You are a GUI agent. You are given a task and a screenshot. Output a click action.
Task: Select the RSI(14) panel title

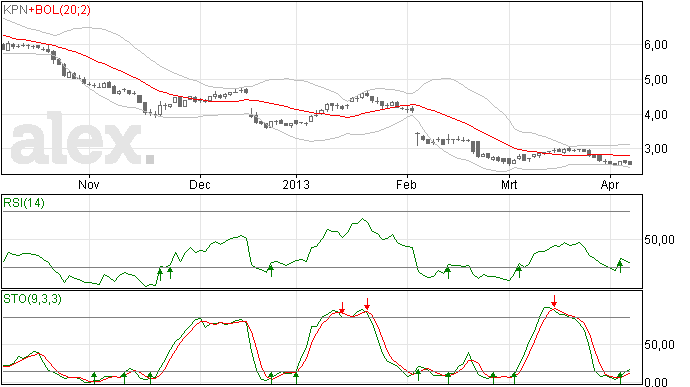click(x=24, y=203)
